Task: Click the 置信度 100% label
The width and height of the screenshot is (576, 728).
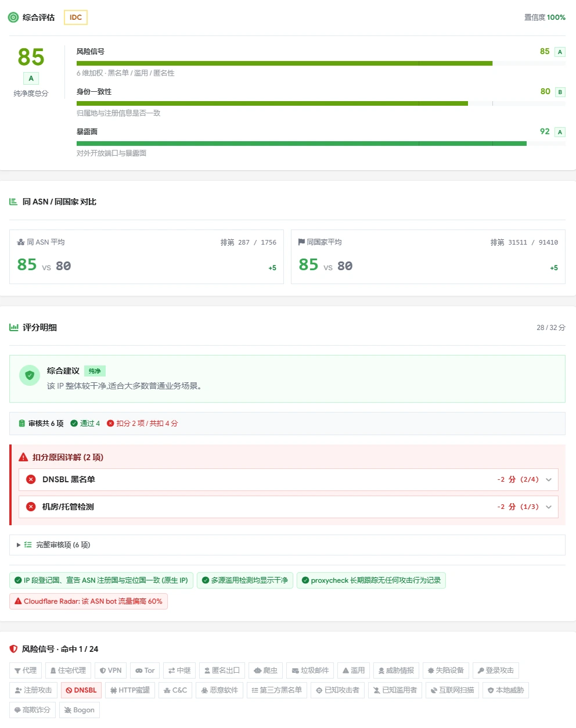Action: tap(545, 17)
